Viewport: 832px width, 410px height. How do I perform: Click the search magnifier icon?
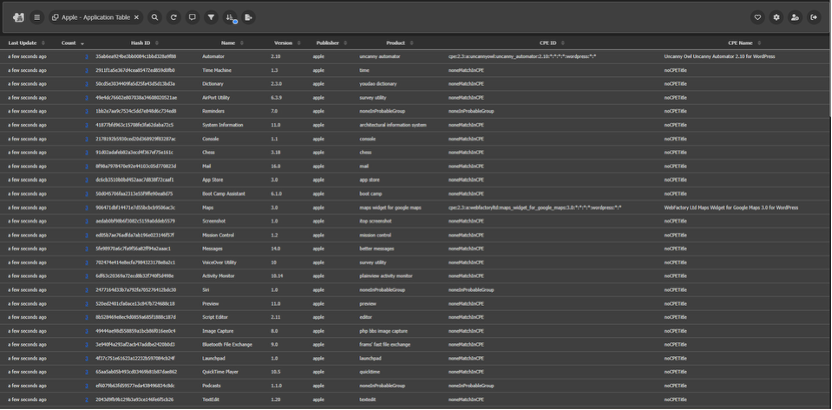tap(155, 17)
